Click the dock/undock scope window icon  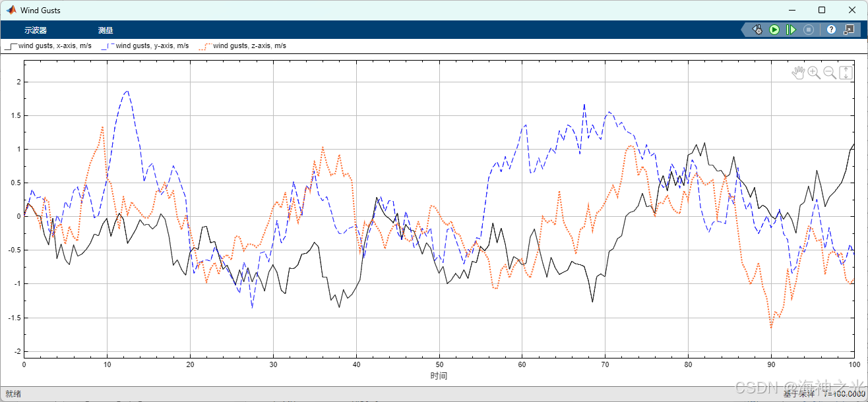pos(849,30)
